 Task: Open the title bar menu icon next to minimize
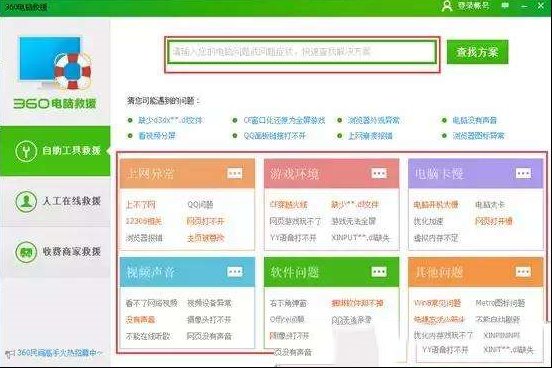[505, 6]
